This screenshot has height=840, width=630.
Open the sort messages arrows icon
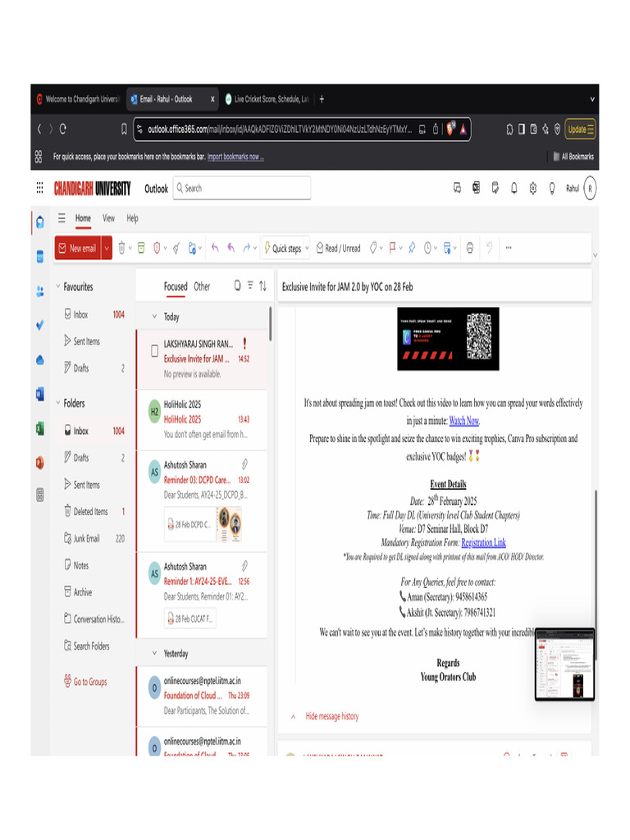(x=263, y=286)
